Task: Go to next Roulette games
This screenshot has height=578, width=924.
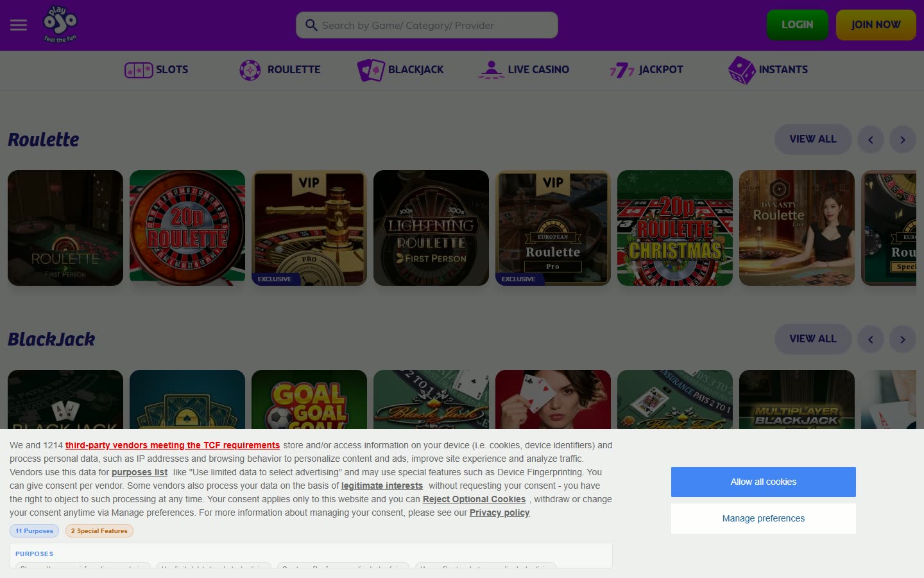Action: (903, 139)
